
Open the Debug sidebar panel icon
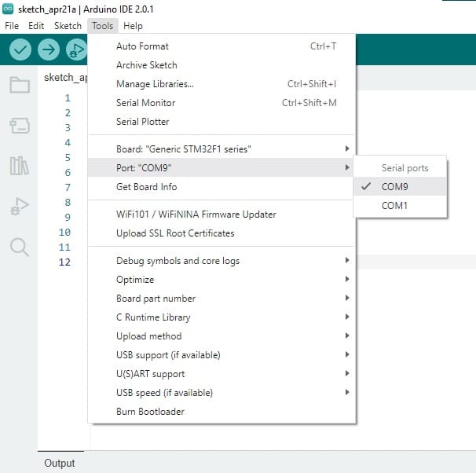coord(20,206)
